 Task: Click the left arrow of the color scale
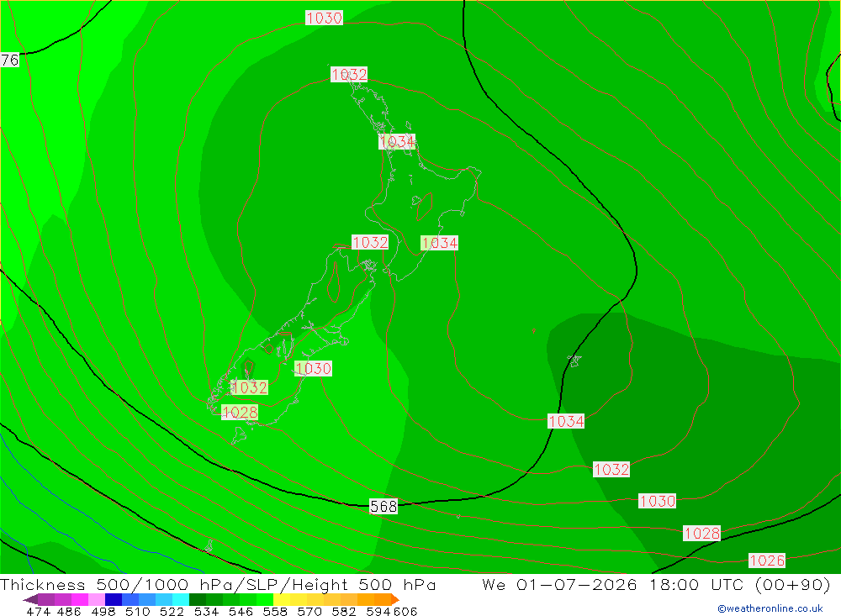(x=30, y=599)
